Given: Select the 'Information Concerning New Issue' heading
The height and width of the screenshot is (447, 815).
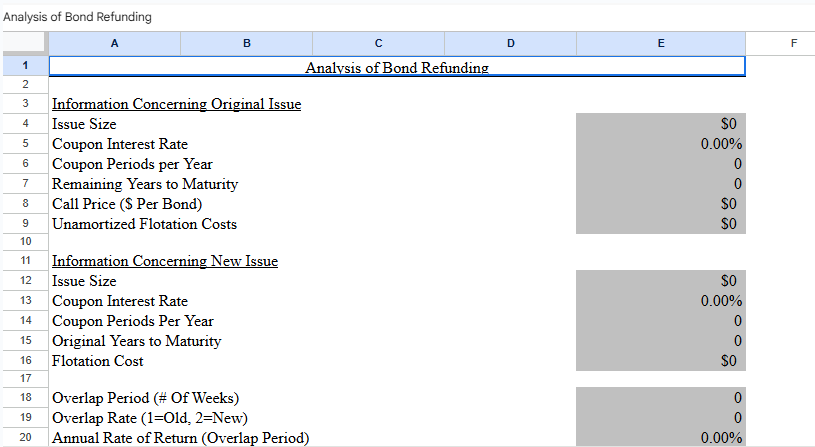Looking at the screenshot, I should coord(165,261).
